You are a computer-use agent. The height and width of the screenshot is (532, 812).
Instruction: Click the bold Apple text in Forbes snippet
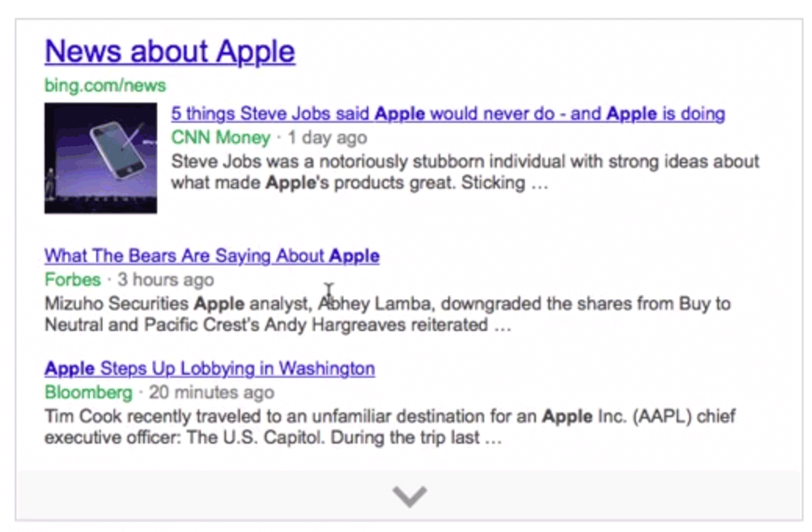217,304
